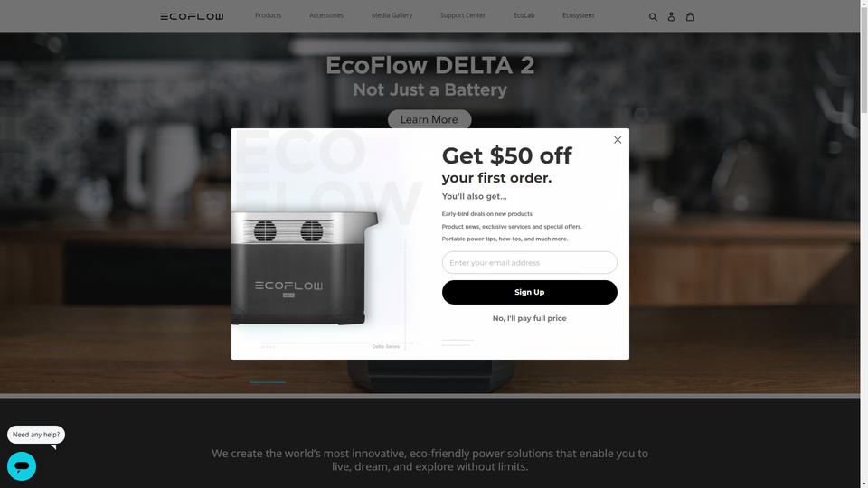Image resolution: width=868 pixels, height=488 pixels.
Task: Open the shopping cart icon
Action: click(690, 16)
